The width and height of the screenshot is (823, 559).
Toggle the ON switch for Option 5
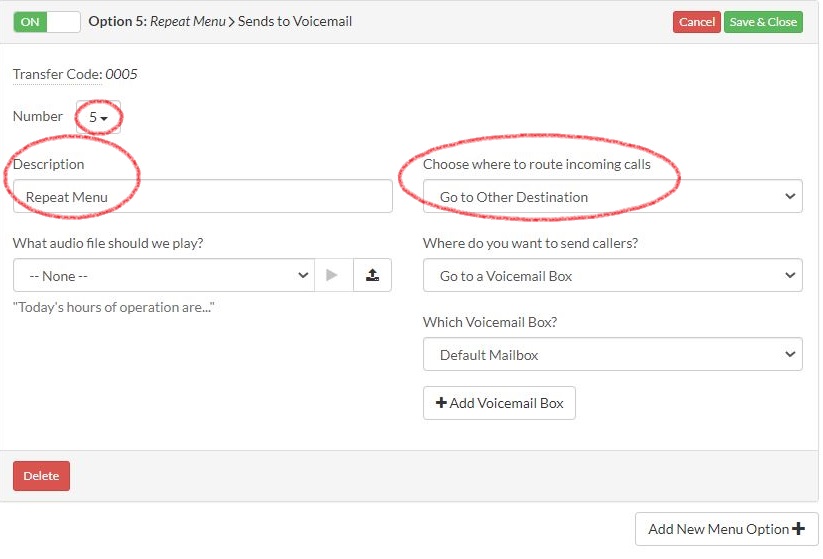pyautogui.click(x=47, y=22)
